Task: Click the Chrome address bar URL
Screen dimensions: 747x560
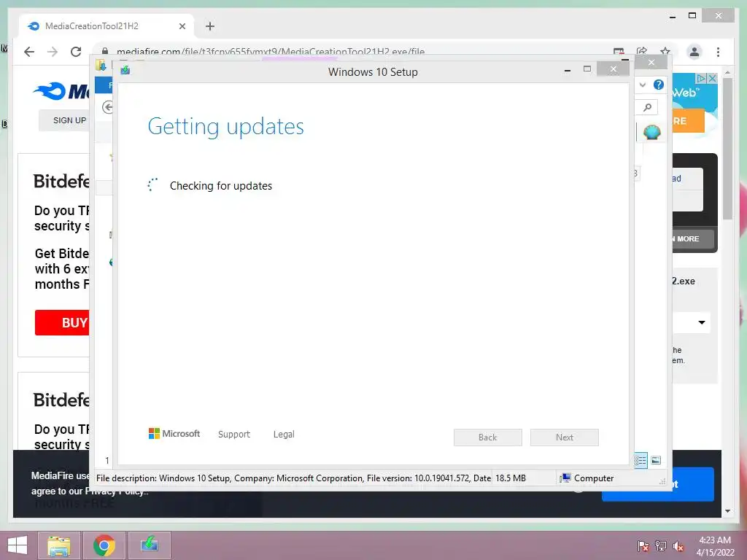Action: (x=271, y=52)
